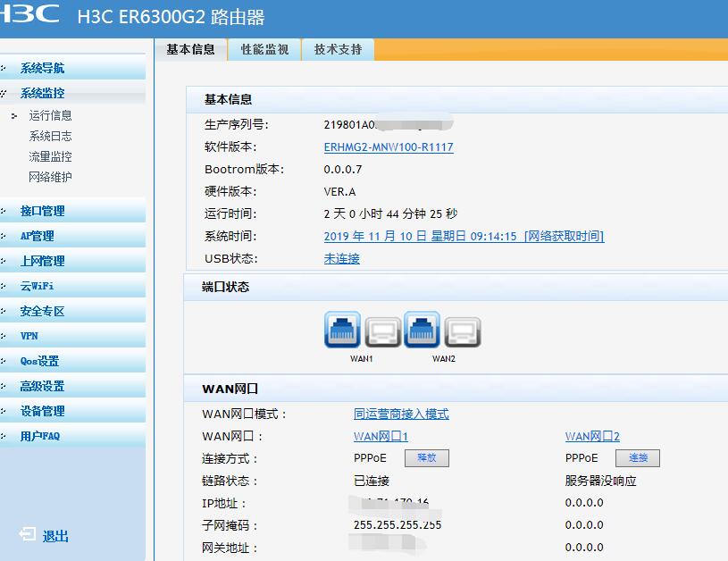Switch to the 基本信息 tab
Screen dimensions: 728x561
[191, 50]
